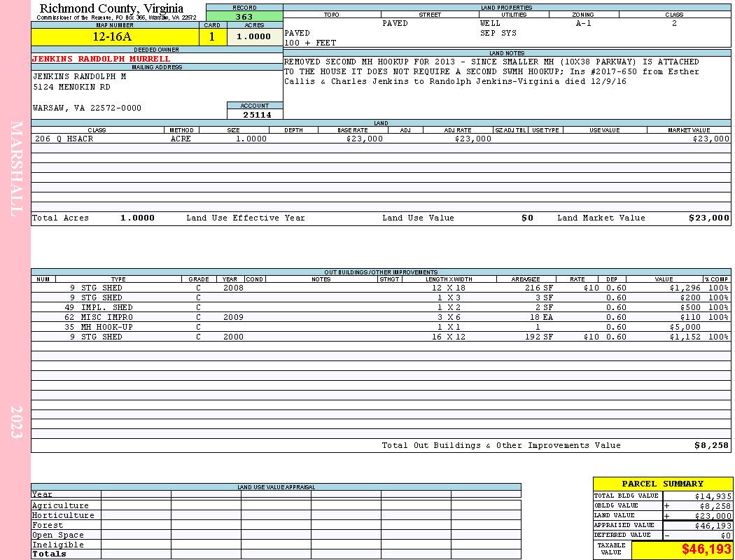Click the PARCEL SUMMARY header

click(x=663, y=484)
